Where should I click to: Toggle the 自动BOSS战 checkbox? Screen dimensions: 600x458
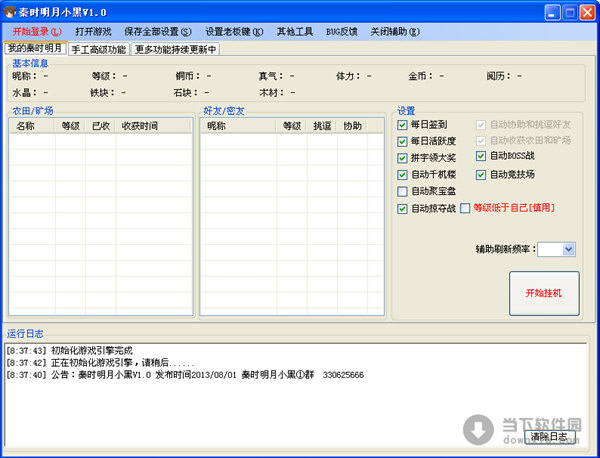[481, 157]
